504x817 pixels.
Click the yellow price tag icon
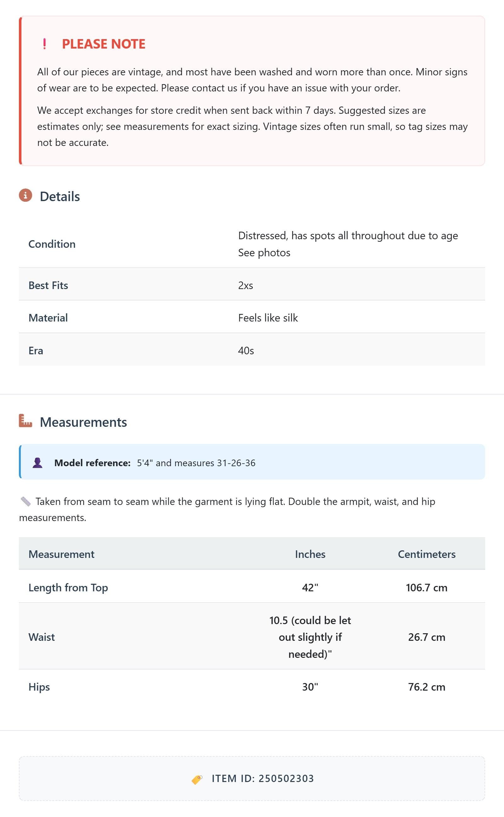[197, 779]
